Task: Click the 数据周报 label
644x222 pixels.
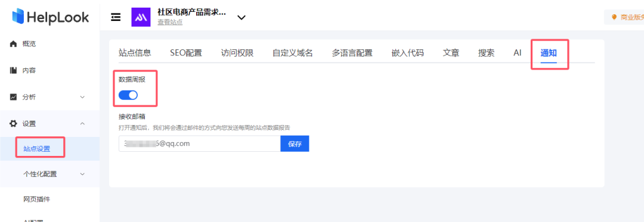Action: click(132, 80)
